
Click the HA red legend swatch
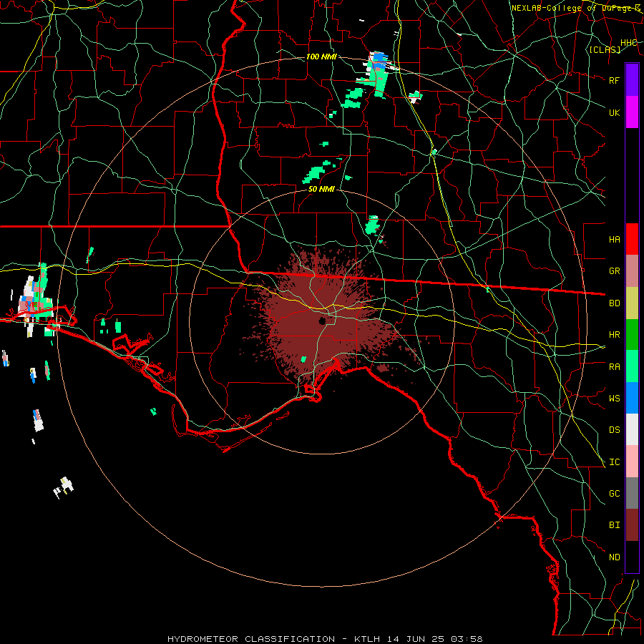click(632, 239)
